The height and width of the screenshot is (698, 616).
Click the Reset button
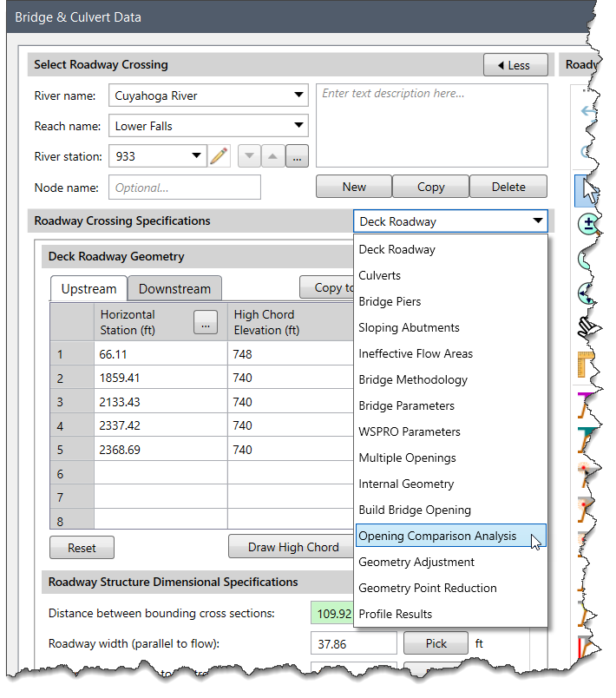(82, 548)
